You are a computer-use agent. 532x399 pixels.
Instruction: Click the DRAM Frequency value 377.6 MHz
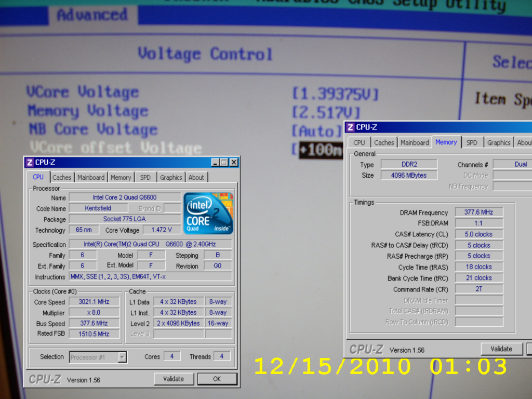pyautogui.click(x=478, y=212)
